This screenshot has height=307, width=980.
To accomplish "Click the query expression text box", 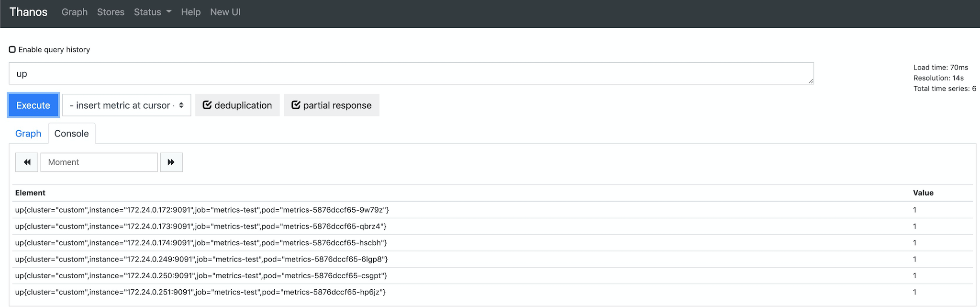I will pos(412,73).
